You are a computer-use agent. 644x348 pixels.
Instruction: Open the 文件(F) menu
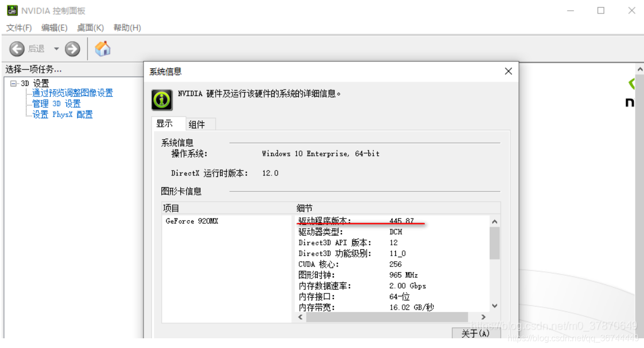coord(19,28)
